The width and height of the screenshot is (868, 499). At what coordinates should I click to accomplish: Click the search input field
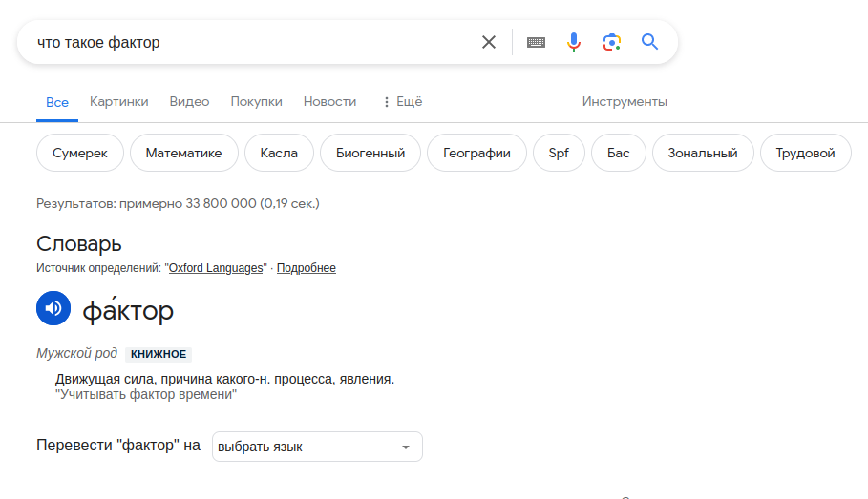click(248, 42)
